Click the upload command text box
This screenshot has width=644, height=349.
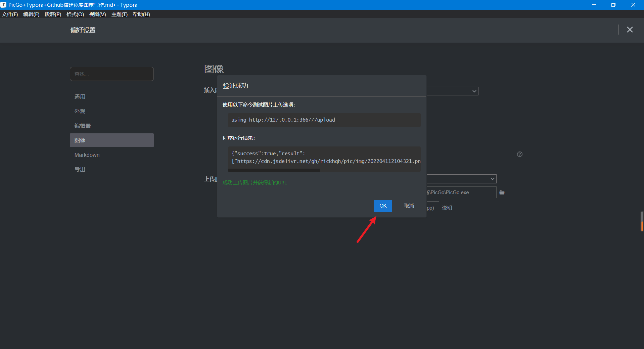(x=324, y=120)
